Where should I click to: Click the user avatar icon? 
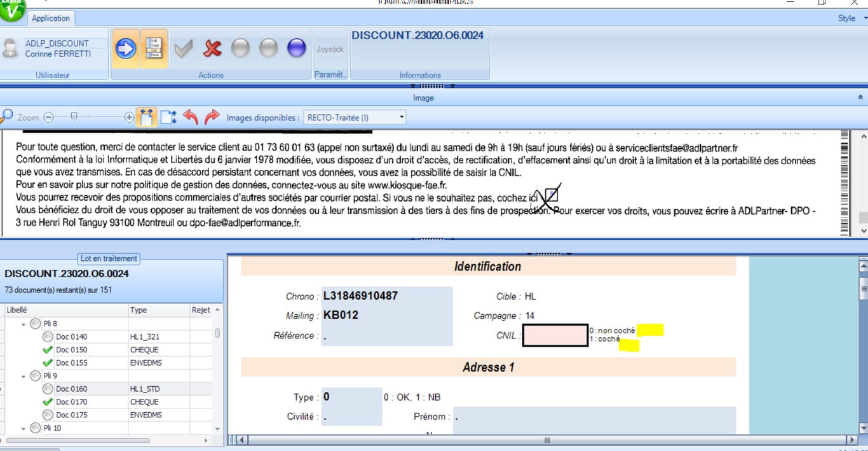click(10, 48)
